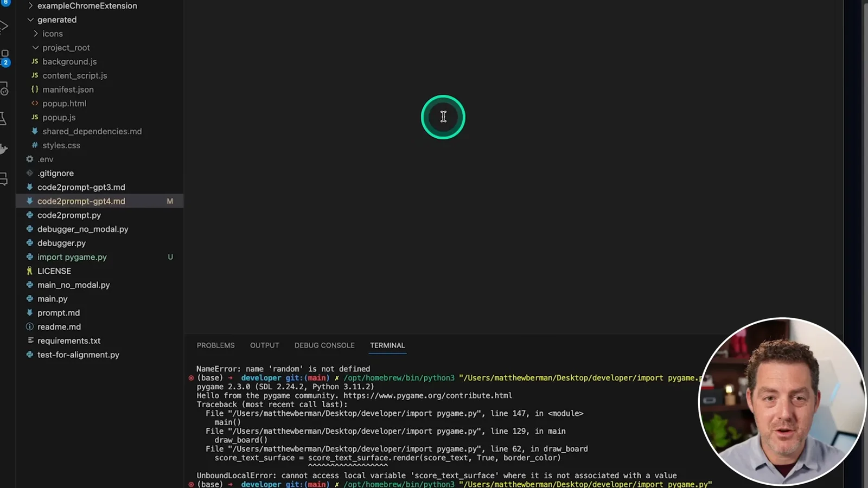Open Run and Debug view
868x488 pixels.
pos(4,26)
